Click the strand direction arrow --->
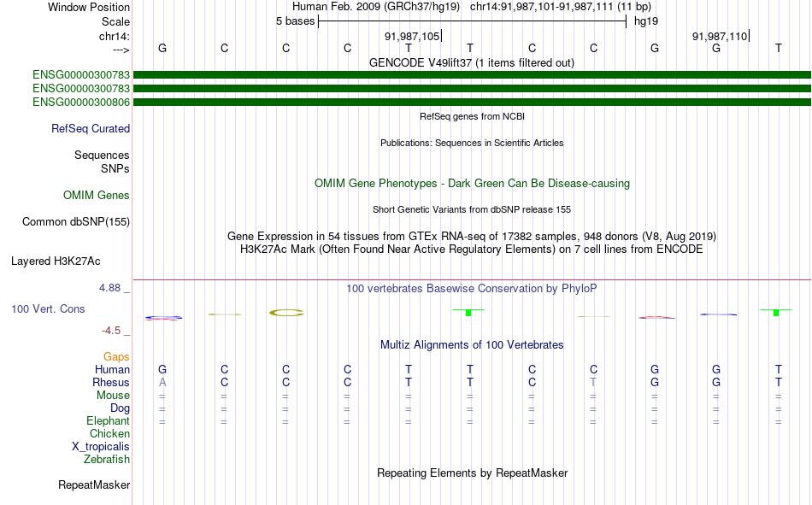Image resolution: width=812 pixels, height=505 pixels. click(x=121, y=50)
